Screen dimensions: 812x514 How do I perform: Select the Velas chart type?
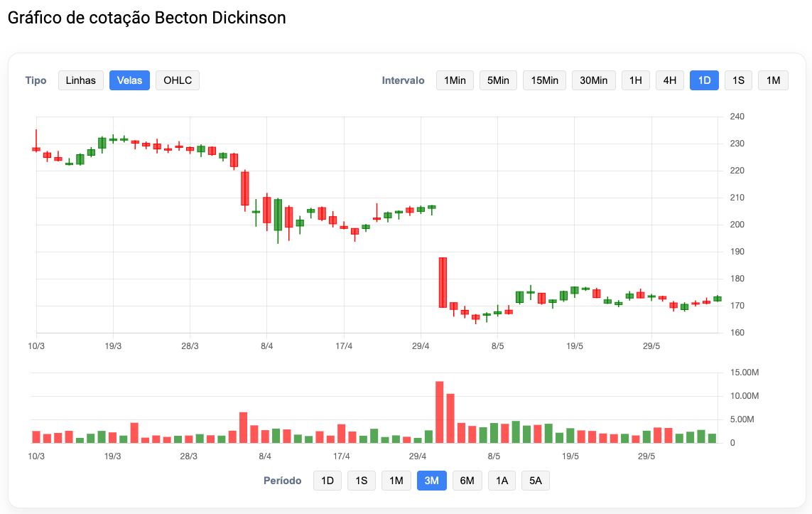129,80
